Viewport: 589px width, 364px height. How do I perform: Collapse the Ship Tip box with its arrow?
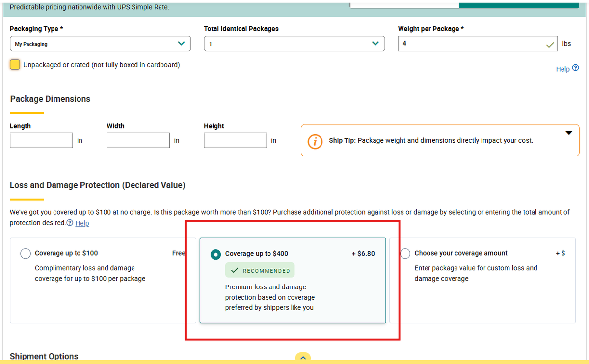click(x=569, y=133)
